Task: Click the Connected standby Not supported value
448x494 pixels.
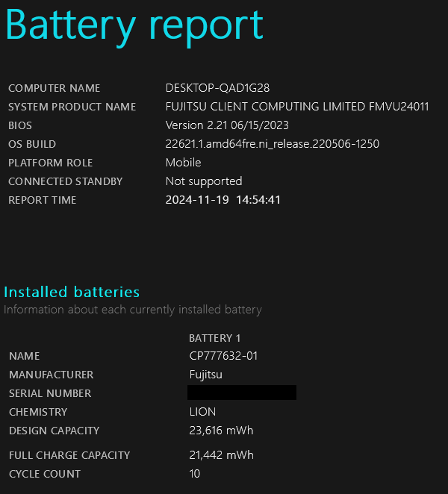Action: click(x=204, y=181)
